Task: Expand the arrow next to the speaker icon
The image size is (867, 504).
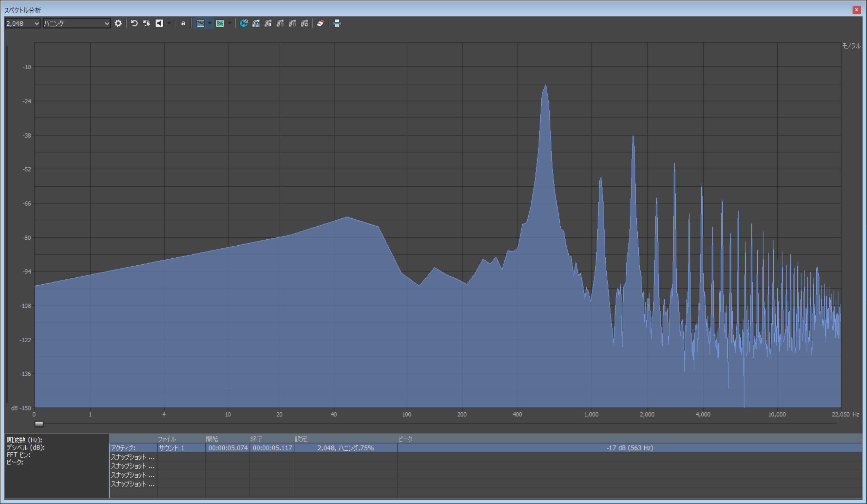Action: [169, 24]
